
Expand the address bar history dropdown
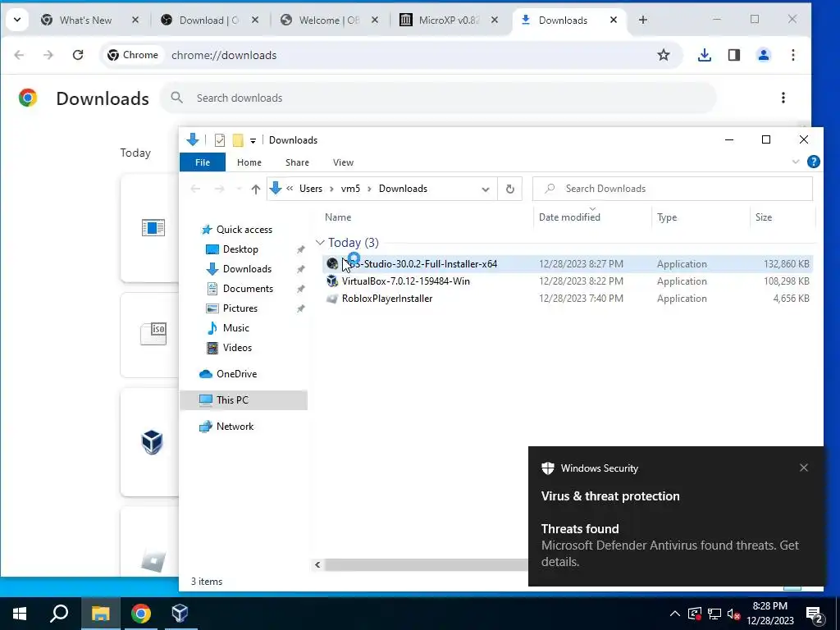pyautogui.click(x=486, y=189)
